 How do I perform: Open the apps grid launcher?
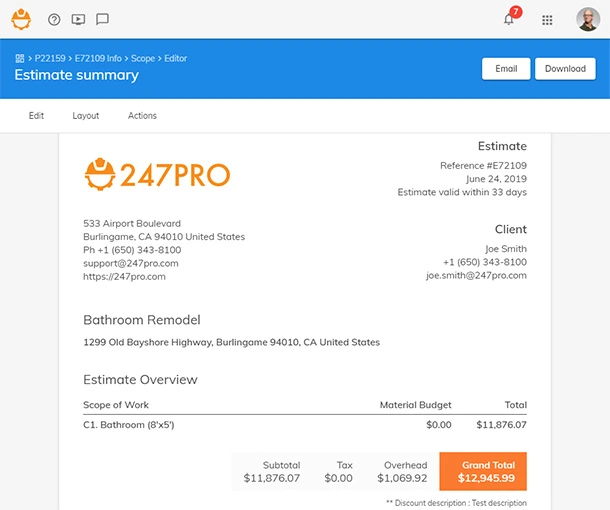(547, 19)
